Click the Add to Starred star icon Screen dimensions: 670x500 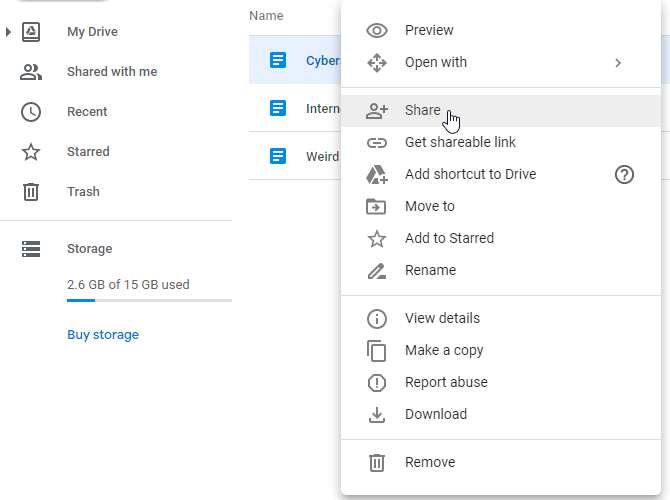377,238
